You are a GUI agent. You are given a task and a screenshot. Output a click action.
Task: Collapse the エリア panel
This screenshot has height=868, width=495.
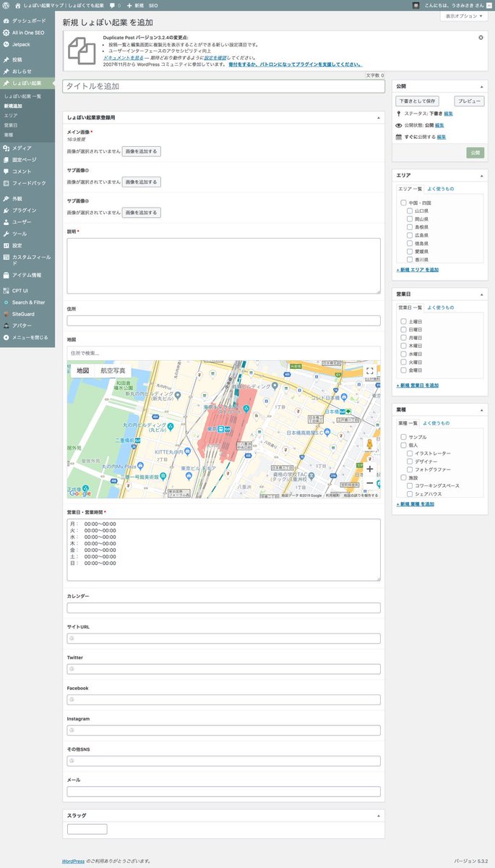(x=482, y=175)
